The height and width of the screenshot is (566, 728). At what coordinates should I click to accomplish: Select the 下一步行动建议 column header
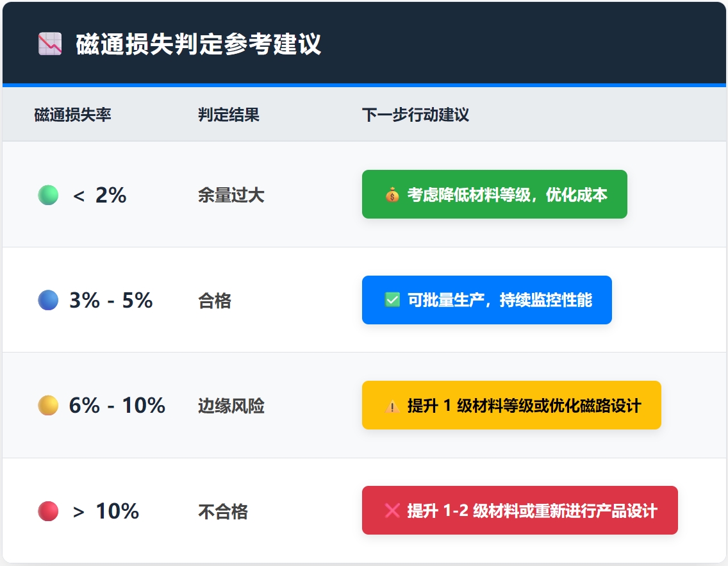click(415, 115)
